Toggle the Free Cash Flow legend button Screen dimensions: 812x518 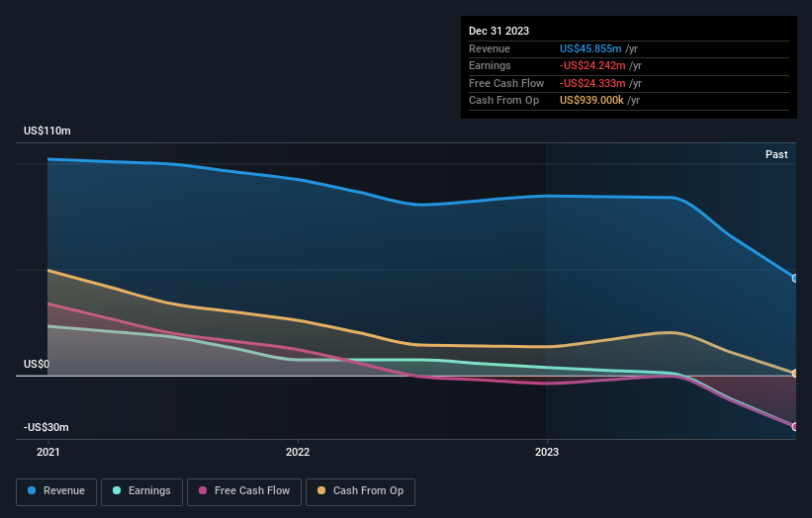(x=244, y=491)
